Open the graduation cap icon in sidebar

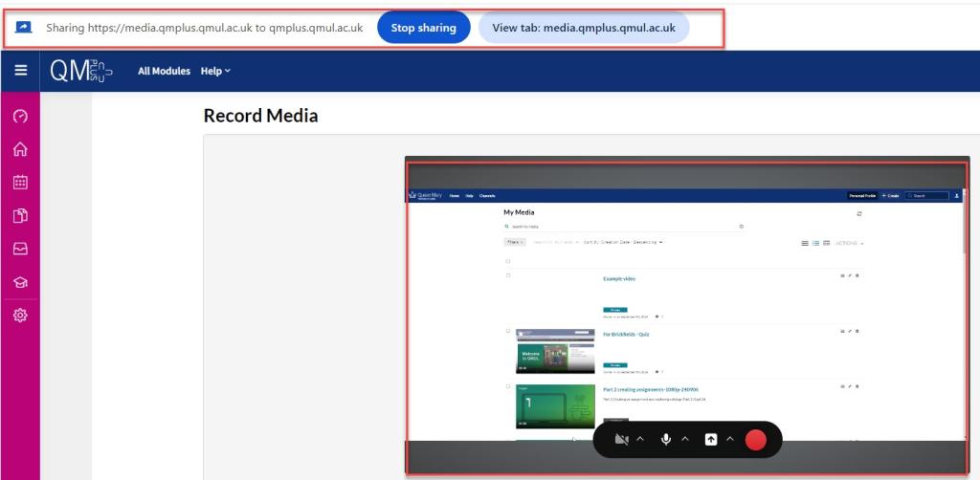coord(21,283)
